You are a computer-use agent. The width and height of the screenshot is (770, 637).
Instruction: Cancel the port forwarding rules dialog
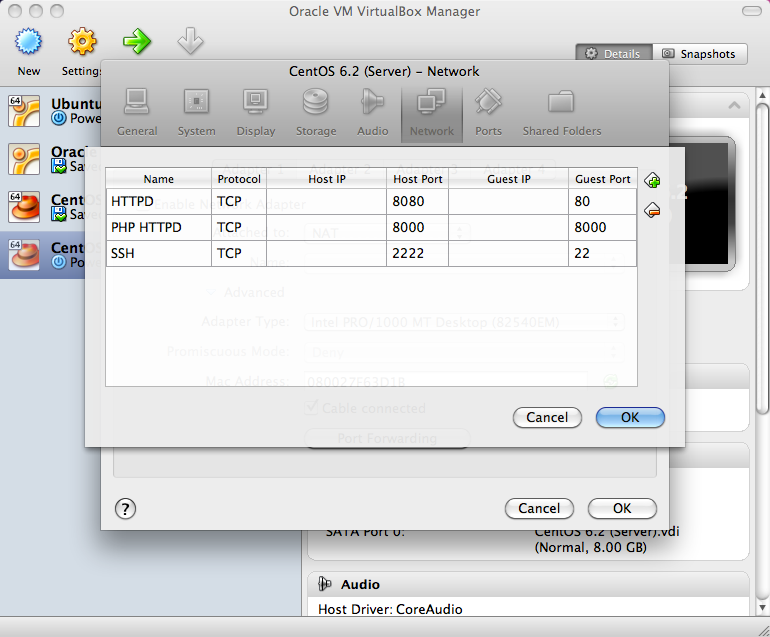547,417
